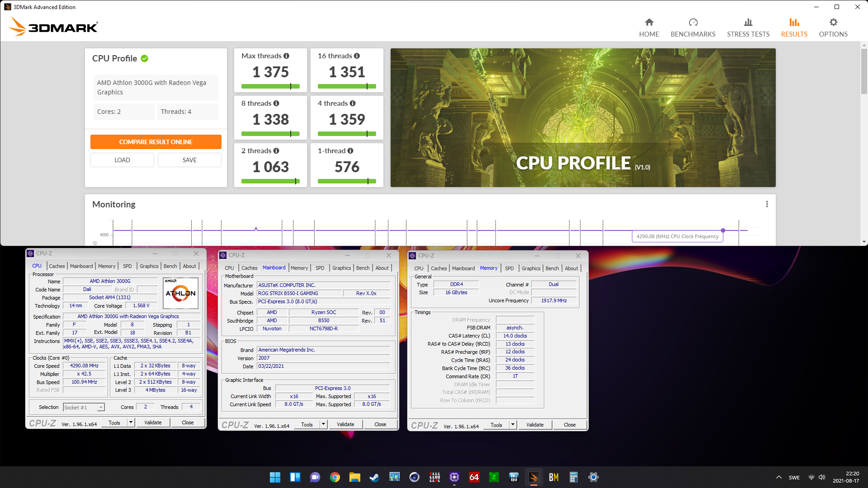The width and height of the screenshot is (868, 488).
Task: Open Steam from the taskbar
Action: point(374,477)
